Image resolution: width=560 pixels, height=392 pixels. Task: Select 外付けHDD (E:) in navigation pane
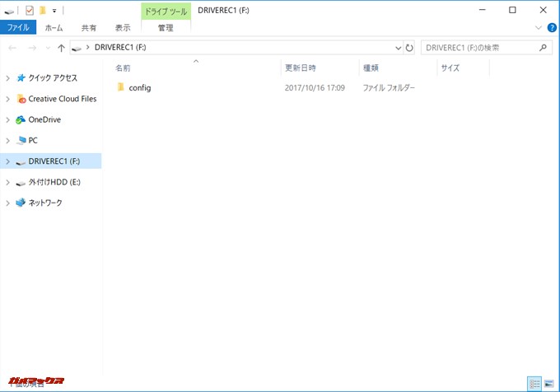pos(54,182)
